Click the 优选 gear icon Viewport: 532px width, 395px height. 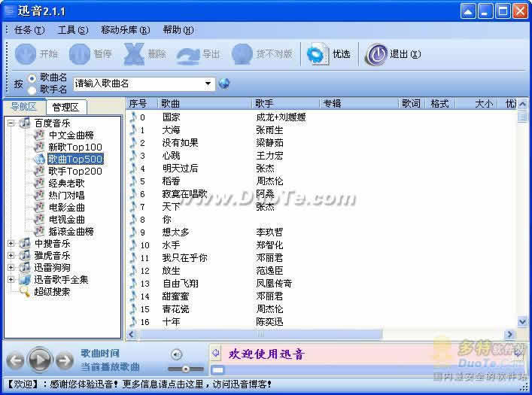pos(318,54)
